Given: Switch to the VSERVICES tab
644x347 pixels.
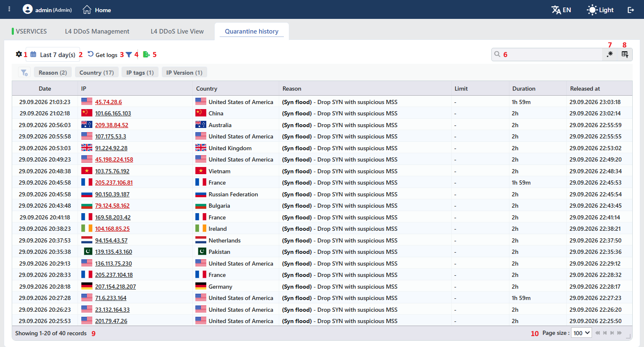Looking at the screenshot, I should (x=29, y=31).
